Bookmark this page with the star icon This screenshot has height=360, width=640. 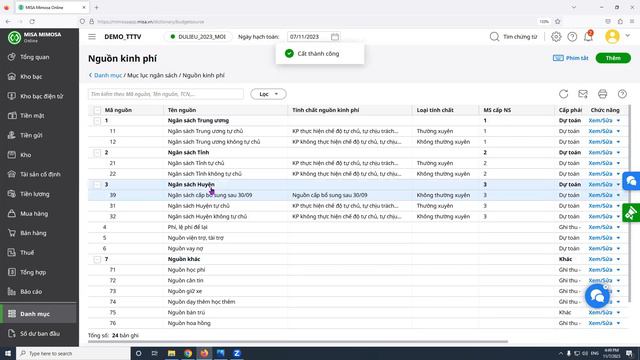click(x=558, y=21)
